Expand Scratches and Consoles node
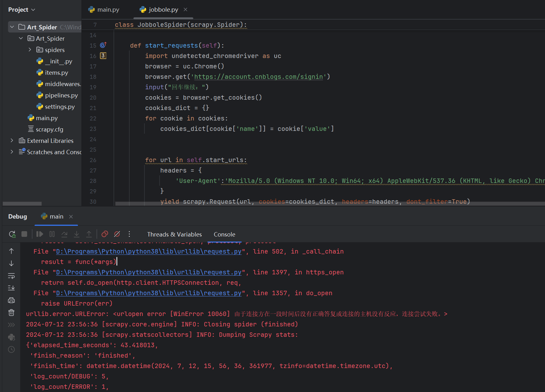Image resolution: width=545 pixels, height=392 pixels. click(x=12, y=152)
